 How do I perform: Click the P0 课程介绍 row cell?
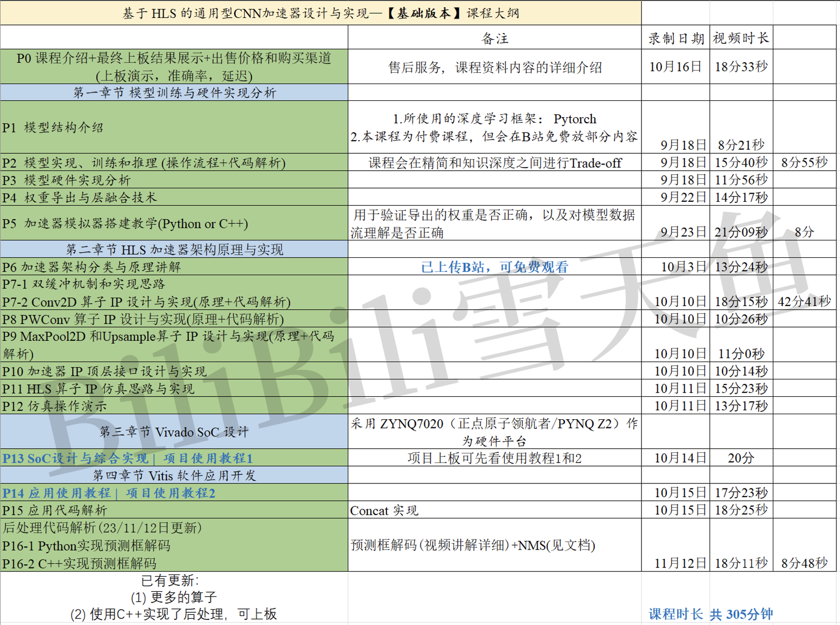174,67
